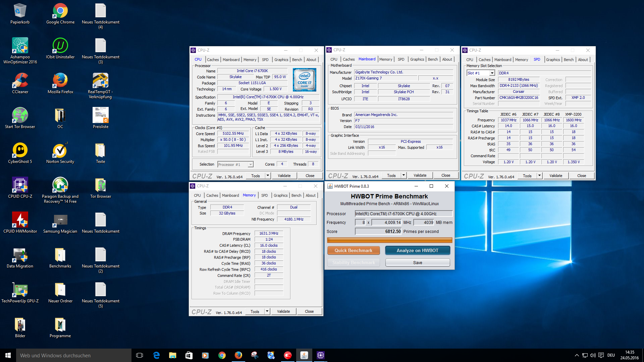Screen dimensions: 644x362
Task: Open the OC folder icon
Action: (60, 119)
